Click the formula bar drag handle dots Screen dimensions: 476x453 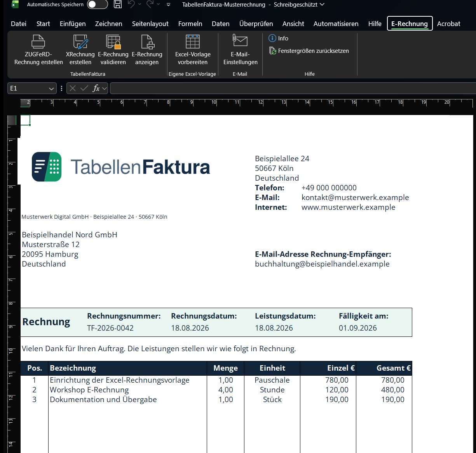tap(61, 88)
